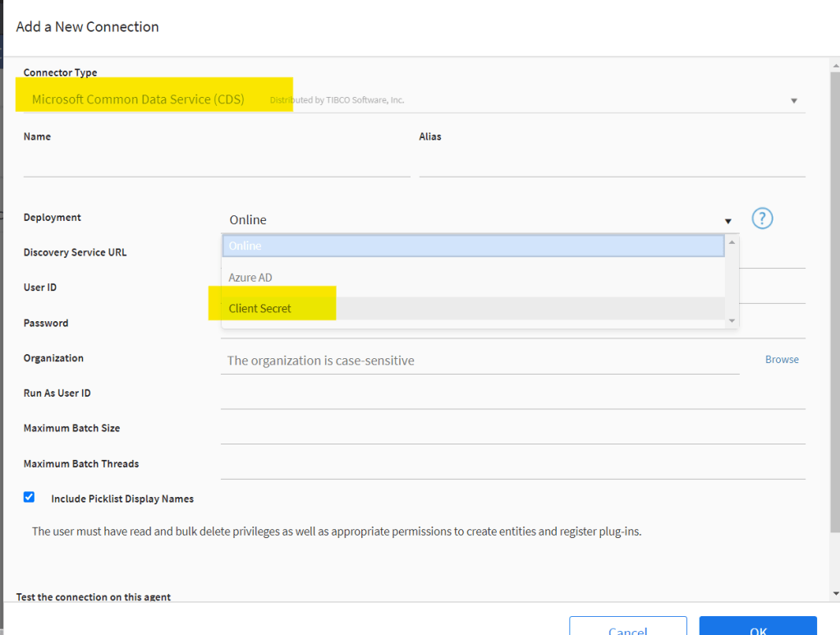Image resolution: width=840 pixels, height=635 pixels.
Task: Click the Maximum Batch Threads field
Action: click(512, 466)
